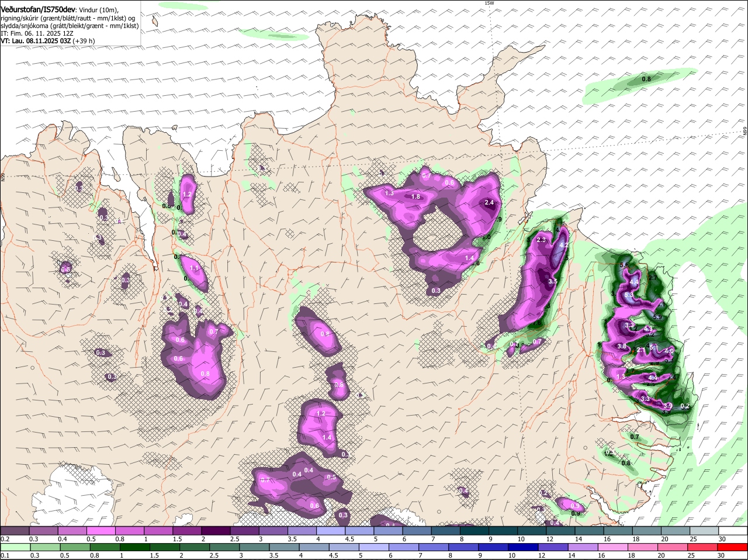Click the Veðurstofan/IS750dev title text
This screenshot has height=560, width=748.
(x=38, y=10)
